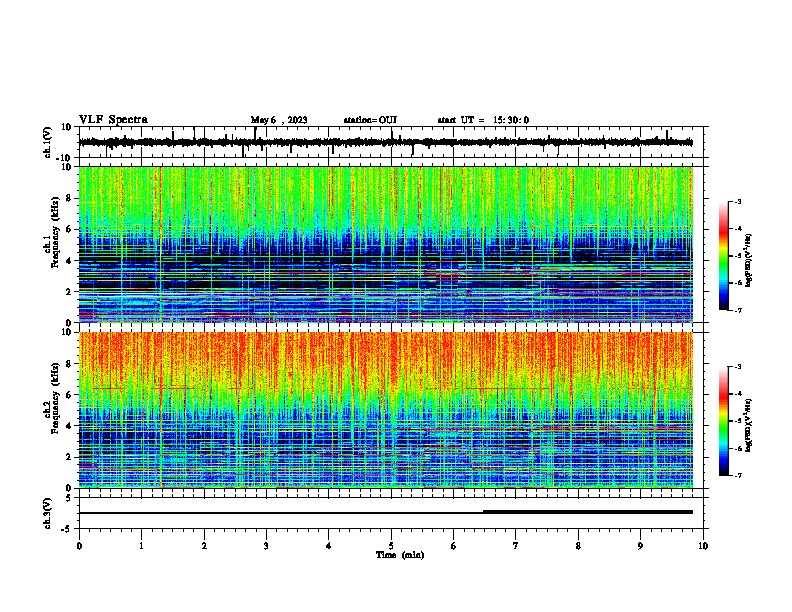
Task: Select the date text "May 6, 2023"
Action: pos(279,120)
